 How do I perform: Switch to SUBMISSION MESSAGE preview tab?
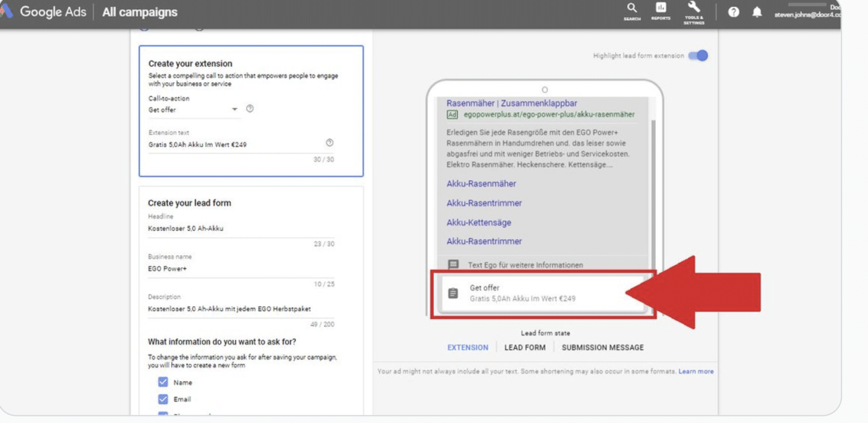tap(602, 348)
